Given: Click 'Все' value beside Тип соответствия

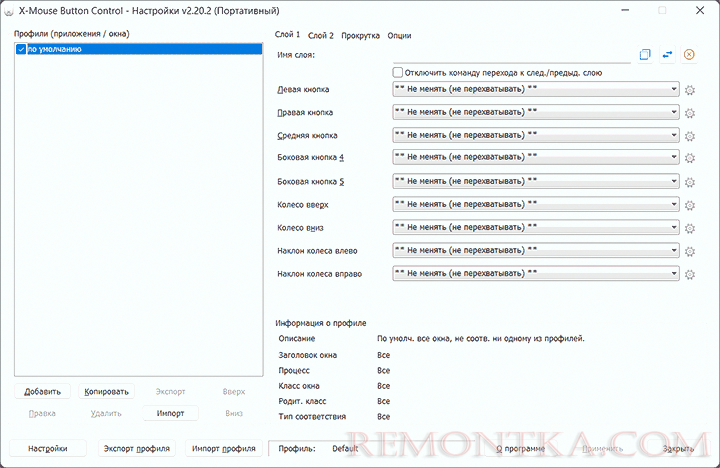Looking at the screenshot, I should coord(383,417).
